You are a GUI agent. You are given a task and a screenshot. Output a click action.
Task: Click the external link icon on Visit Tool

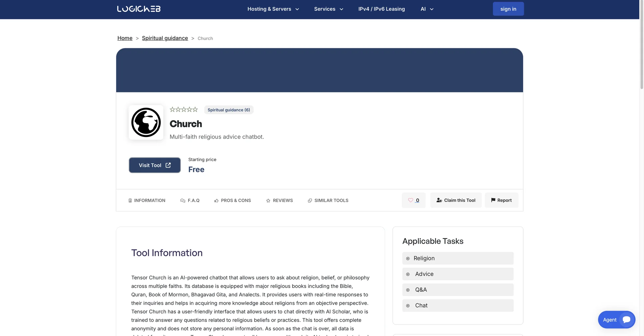168,165
